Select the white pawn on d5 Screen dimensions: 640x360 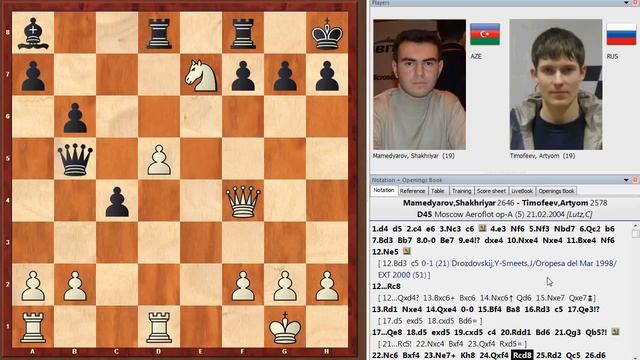pos(159,160)
